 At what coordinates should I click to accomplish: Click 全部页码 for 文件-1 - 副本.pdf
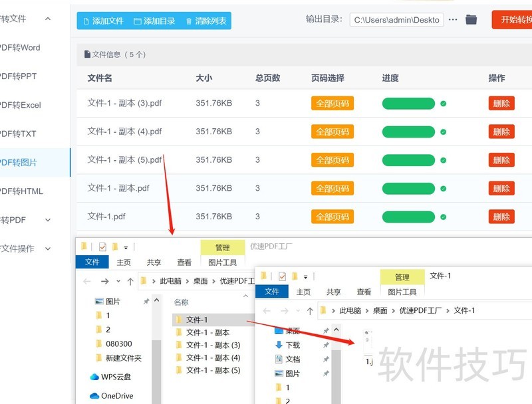point(332,189)
